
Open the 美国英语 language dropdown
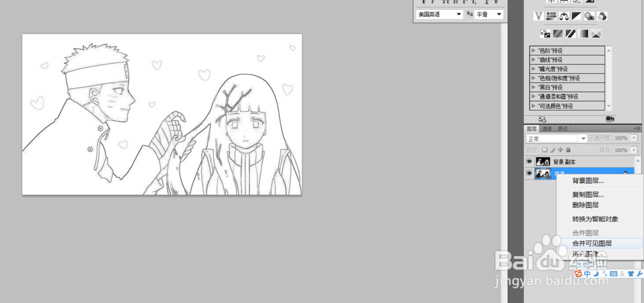[x=439, y=14]
